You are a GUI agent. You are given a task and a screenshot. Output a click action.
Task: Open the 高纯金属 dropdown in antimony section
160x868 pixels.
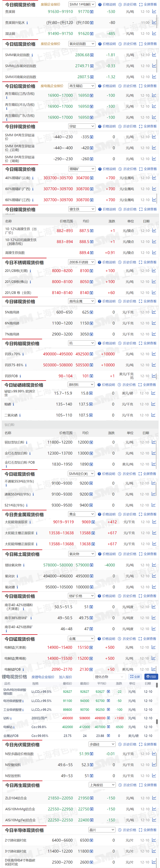[x=82, y=301]
